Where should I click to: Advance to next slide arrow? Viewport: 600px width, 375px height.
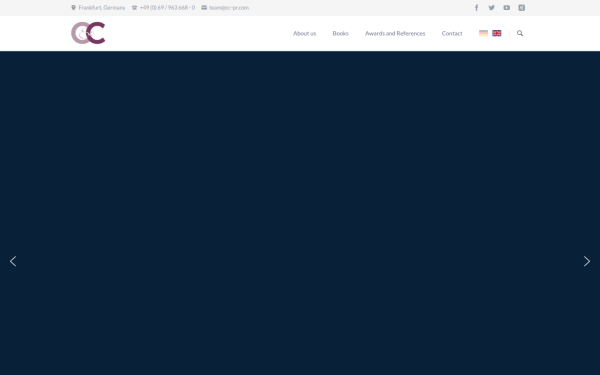pos(587,261)
